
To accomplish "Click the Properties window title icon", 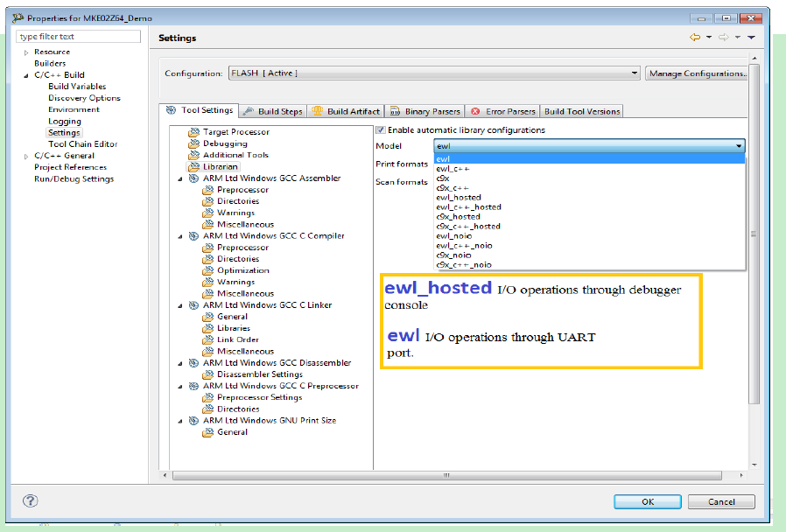I will [18, 18].
